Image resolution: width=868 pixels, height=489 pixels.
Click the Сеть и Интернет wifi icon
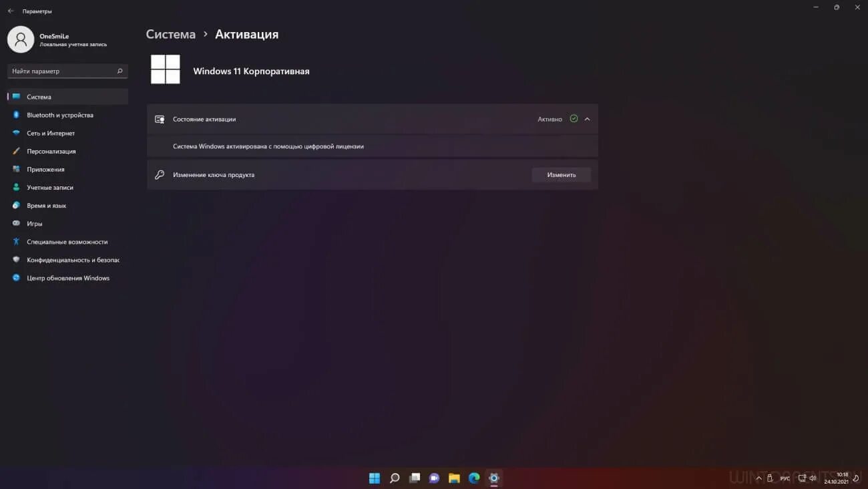click(17, 133)
